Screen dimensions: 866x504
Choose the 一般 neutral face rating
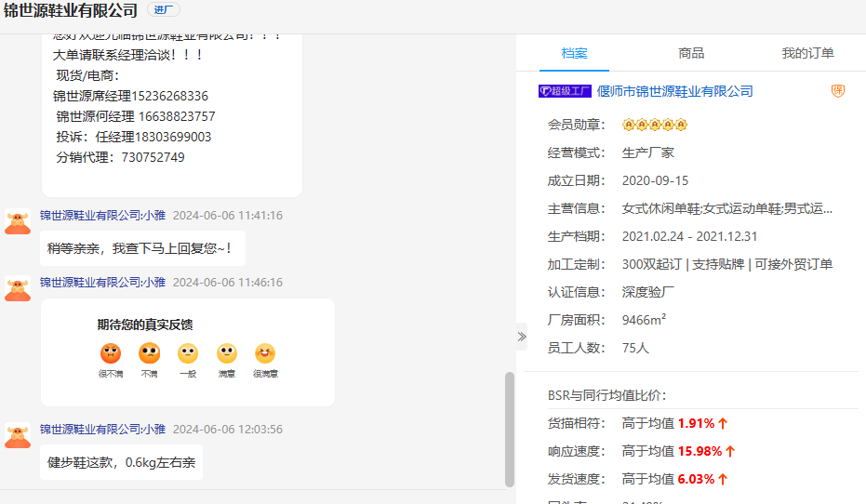click(x=188, y=354)
